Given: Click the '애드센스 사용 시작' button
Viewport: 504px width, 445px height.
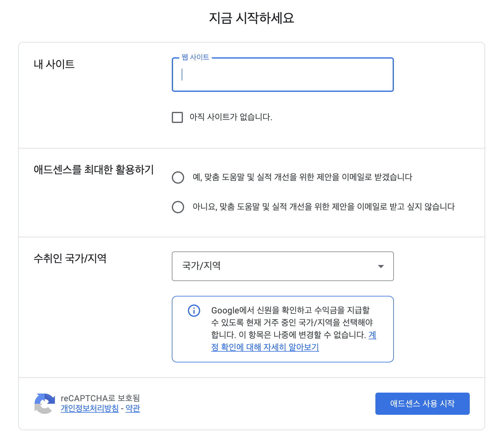Looking at the screenshot, I should [x=422, y=404].
